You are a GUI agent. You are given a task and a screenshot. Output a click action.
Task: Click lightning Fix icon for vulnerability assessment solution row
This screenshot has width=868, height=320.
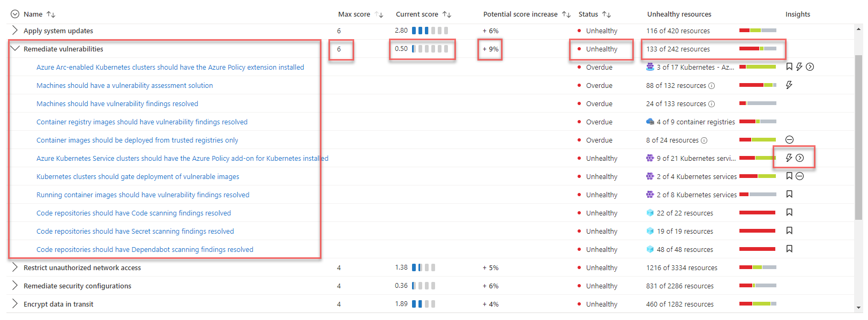point(789,85)
